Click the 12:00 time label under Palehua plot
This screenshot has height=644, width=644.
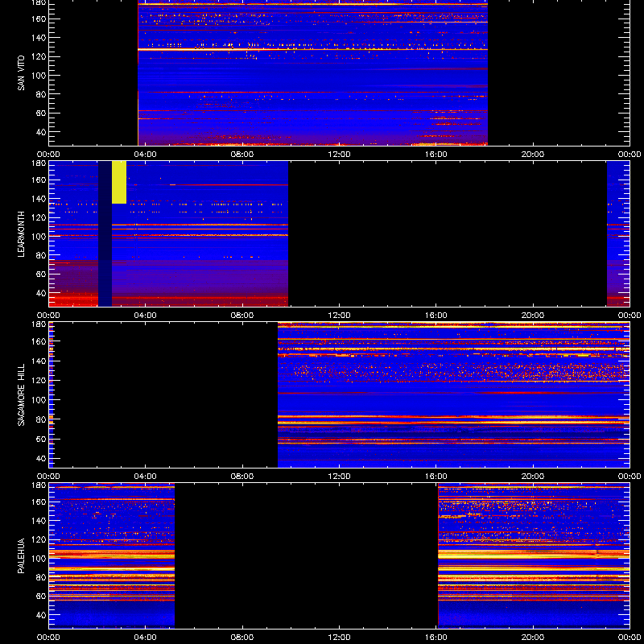coord(339,638)
